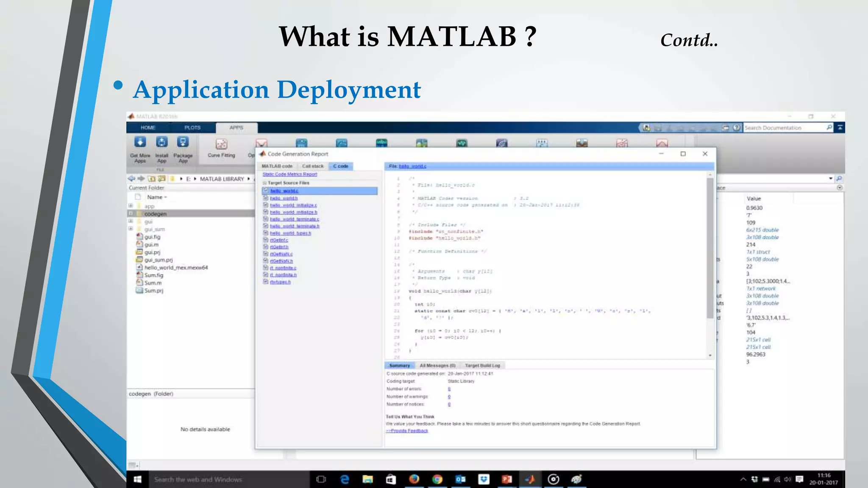This screenshot has width=868, height=488.
Task: Open the Action Center notification icon
Action: pyautogui.click(x=799, y=479)
